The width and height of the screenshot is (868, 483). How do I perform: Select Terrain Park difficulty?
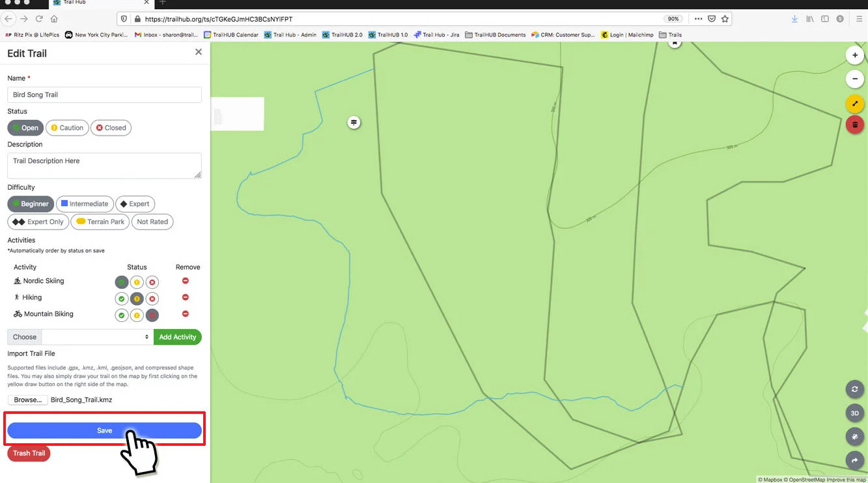pos(100,222)
